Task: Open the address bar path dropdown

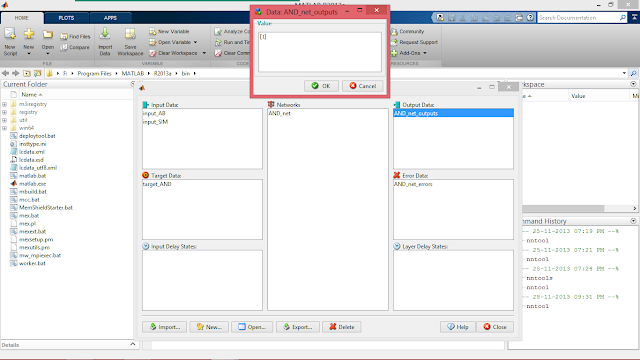Action: point(624,73)
